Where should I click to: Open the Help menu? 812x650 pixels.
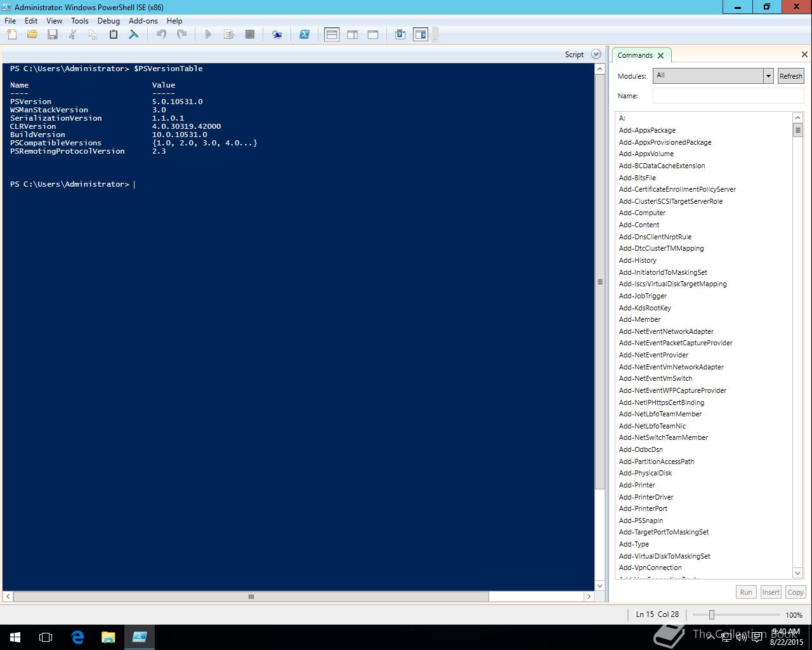[174, 21]
